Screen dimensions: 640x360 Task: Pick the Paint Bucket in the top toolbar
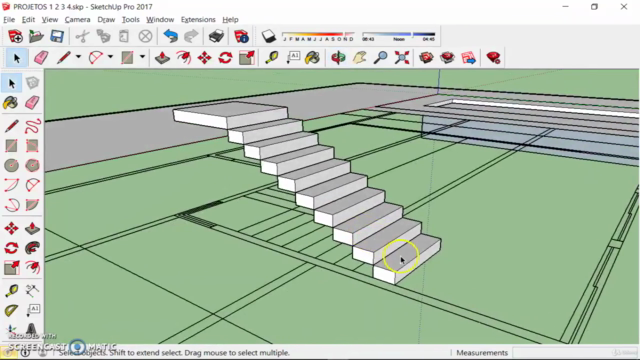click(313, 58)
